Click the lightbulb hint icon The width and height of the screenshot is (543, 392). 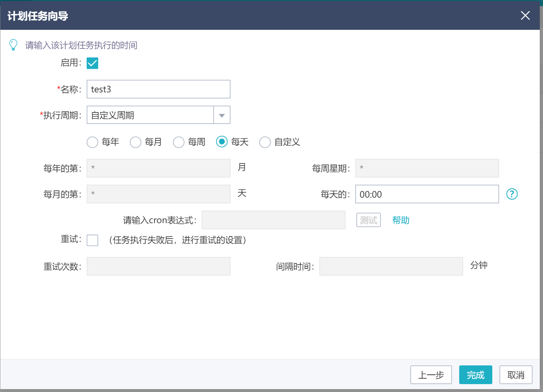[13, 45]
